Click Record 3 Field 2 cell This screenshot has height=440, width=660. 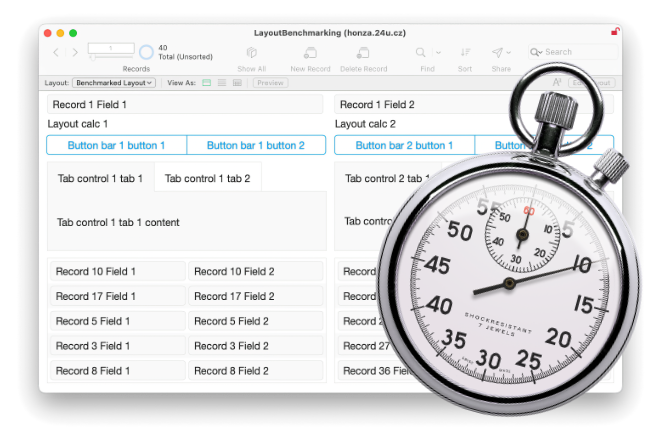pyautogui.click(x=255, y=346)
